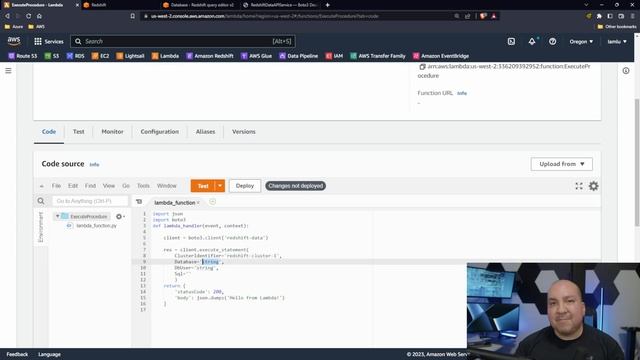The height and width of the screenshot is (360, 640).
Task: Open the EC2 favorites shortcut
Action: point(100,56)
